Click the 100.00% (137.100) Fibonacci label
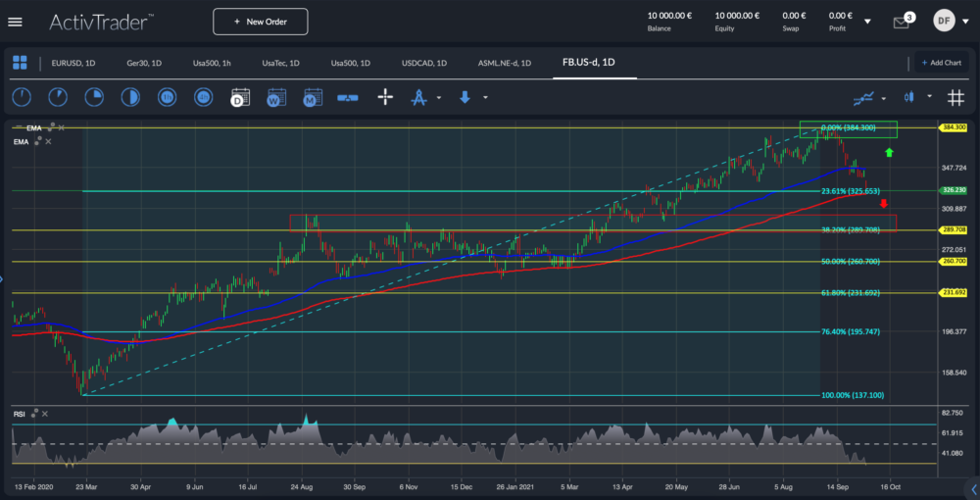Screen dimensions: 980x500 click(x=853, y=395)
